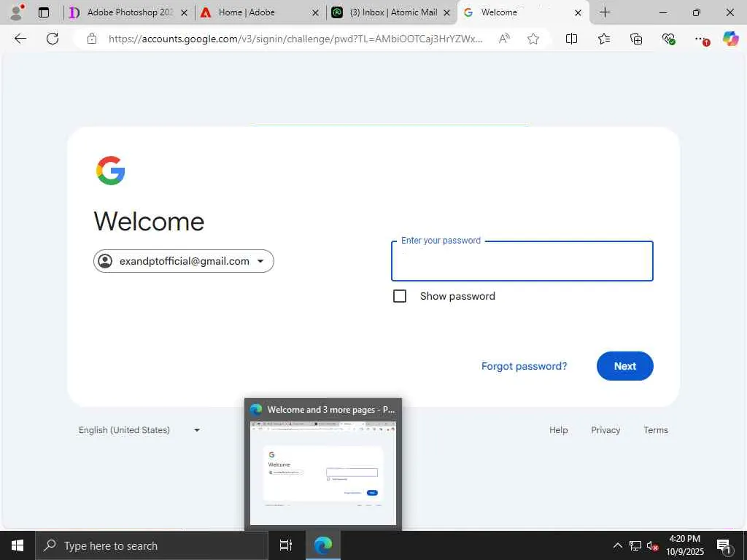
Task: Open the Help link in footer
Action: (558, 430)
